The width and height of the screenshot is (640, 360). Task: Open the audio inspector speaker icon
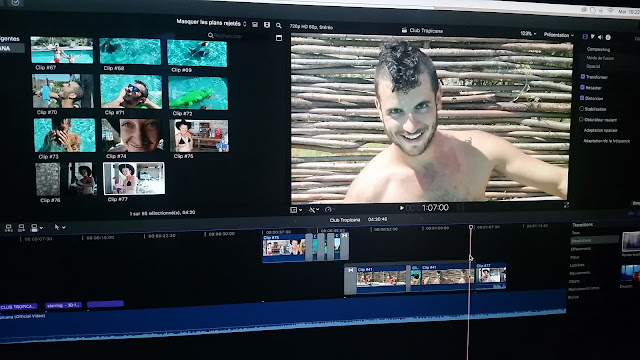[600, 37]
